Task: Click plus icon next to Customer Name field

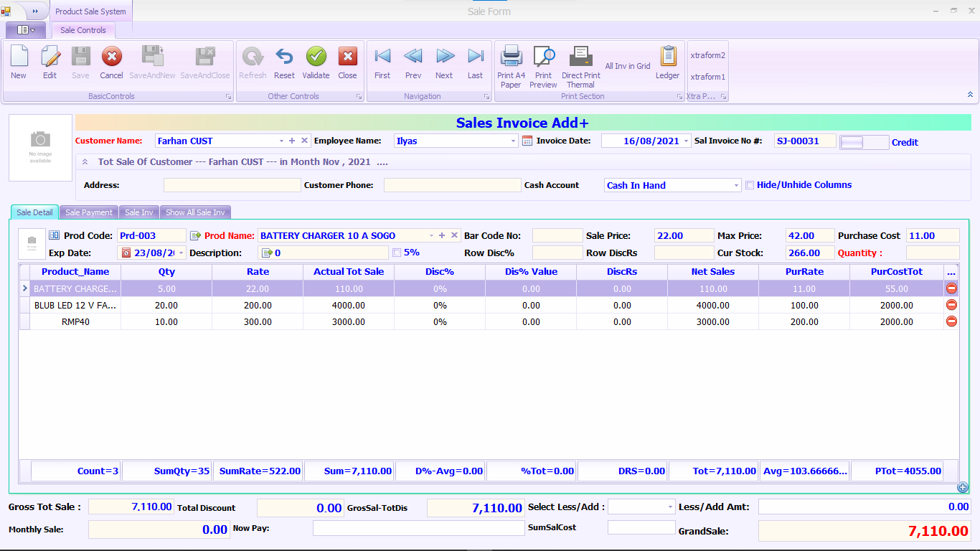Action: pyautogui.click(x=292, y=141)
